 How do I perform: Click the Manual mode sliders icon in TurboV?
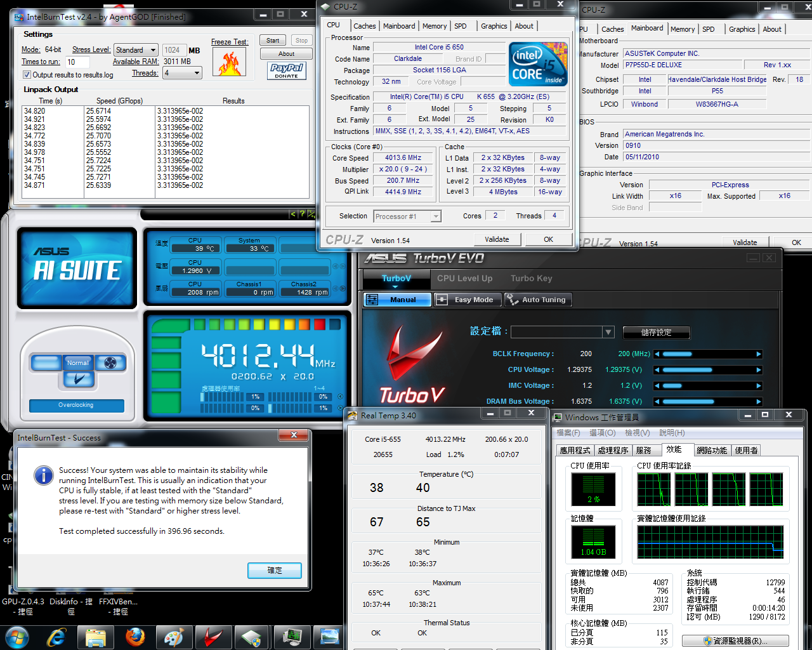(372, 300)
